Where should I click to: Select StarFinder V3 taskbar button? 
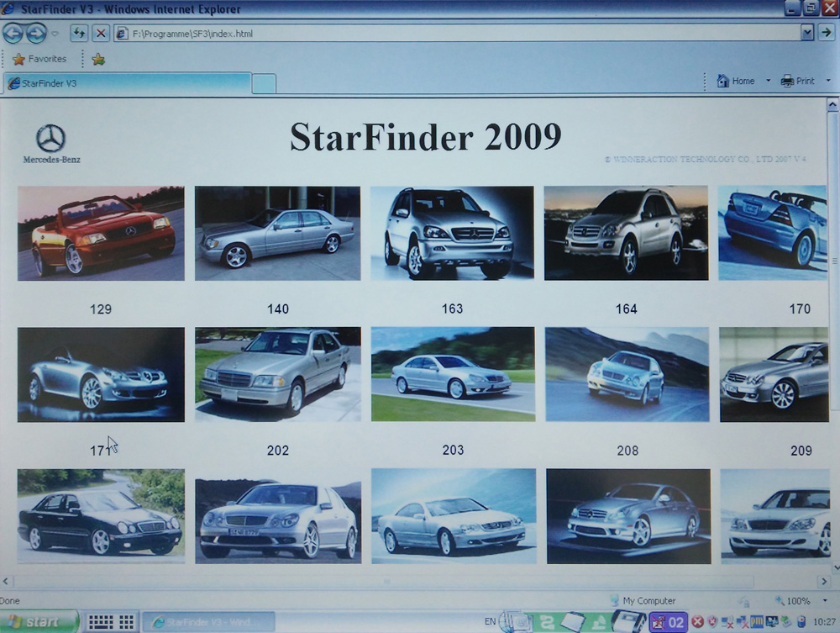tap(208, 622)
